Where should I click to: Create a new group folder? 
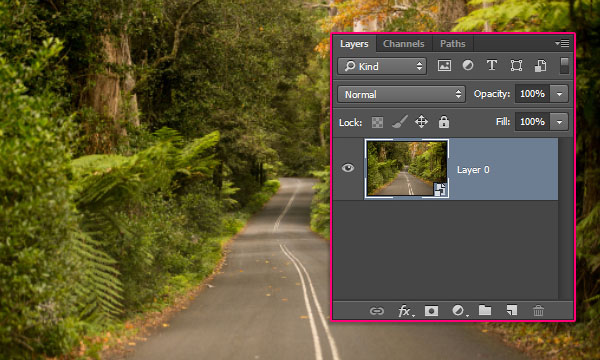[485, 310]
